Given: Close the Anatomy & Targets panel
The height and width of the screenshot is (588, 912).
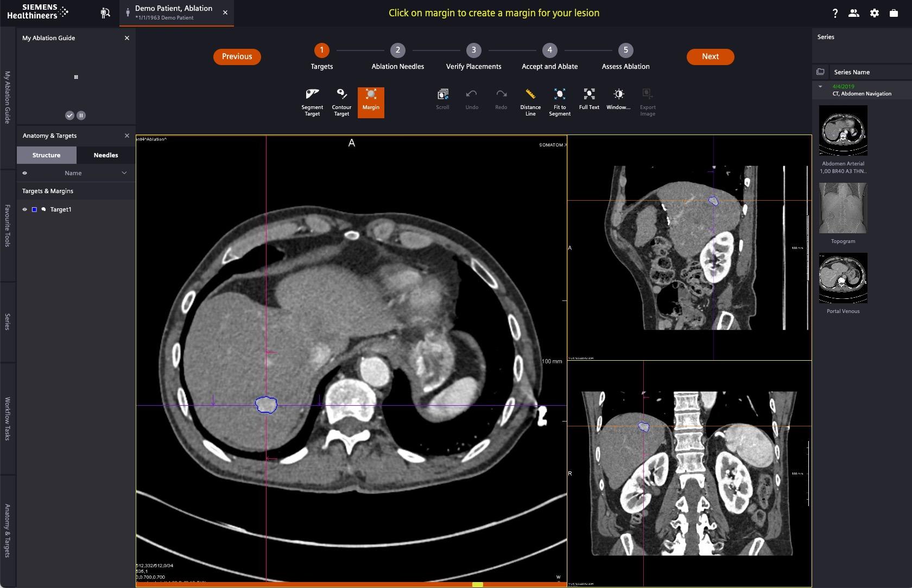Looking at the screenshot, I should point(127,136).
